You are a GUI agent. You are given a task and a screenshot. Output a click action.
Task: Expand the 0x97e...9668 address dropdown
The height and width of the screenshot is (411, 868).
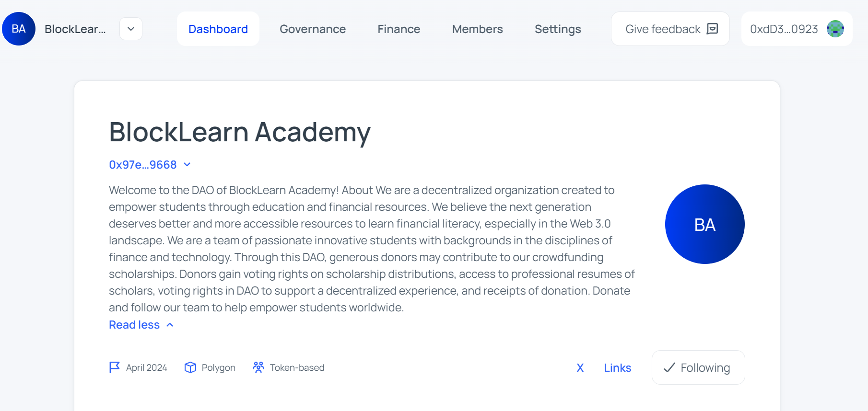click(x=150, y=164)
